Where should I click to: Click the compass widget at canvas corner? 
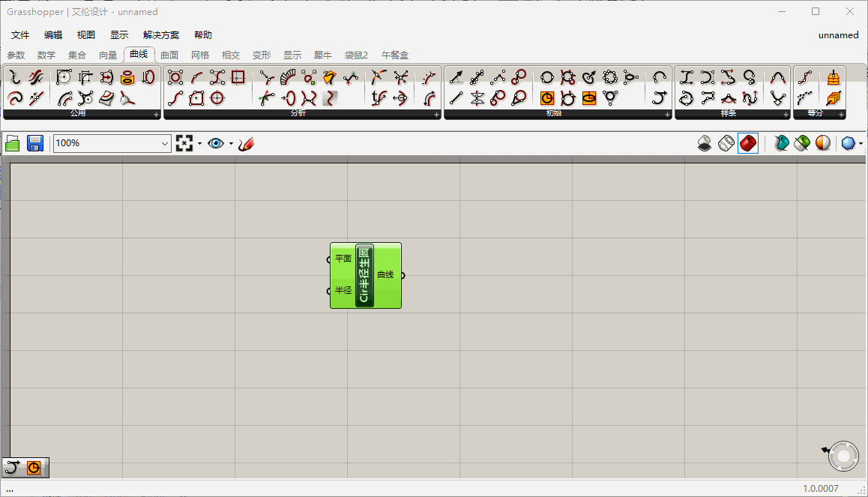click(x=843, y=456)
